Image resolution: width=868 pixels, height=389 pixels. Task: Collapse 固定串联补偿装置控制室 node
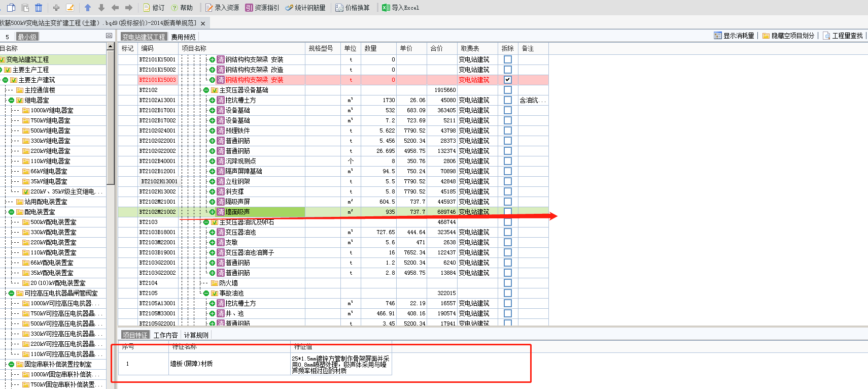[11, 364]
